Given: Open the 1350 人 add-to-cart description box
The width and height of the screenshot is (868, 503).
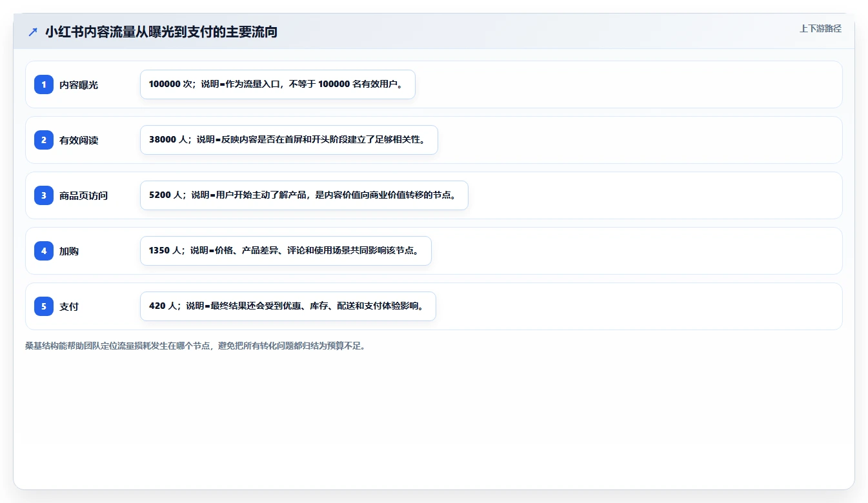Looking at the screenshot, I should click(x=285, y=251).
